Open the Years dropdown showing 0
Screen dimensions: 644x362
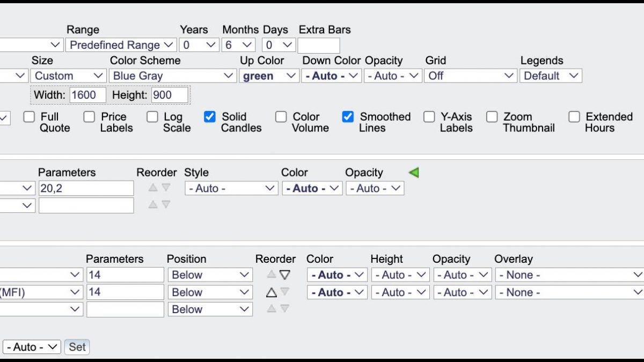(199, 45)
